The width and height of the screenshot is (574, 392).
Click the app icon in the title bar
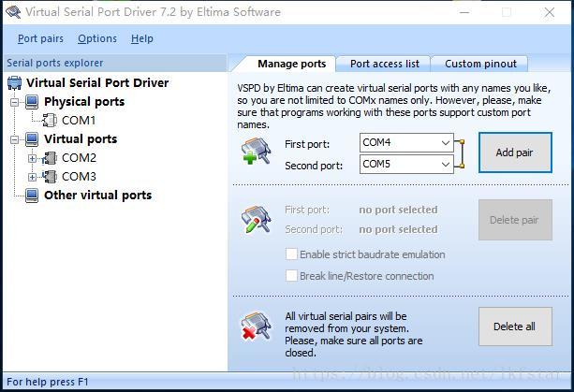(x=13, y=12)
